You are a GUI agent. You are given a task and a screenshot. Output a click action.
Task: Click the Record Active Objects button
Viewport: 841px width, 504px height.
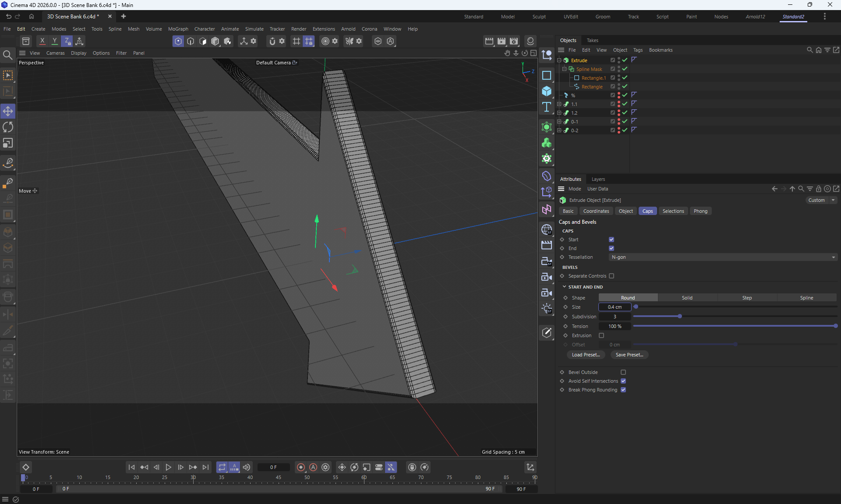tap(301, 467)
